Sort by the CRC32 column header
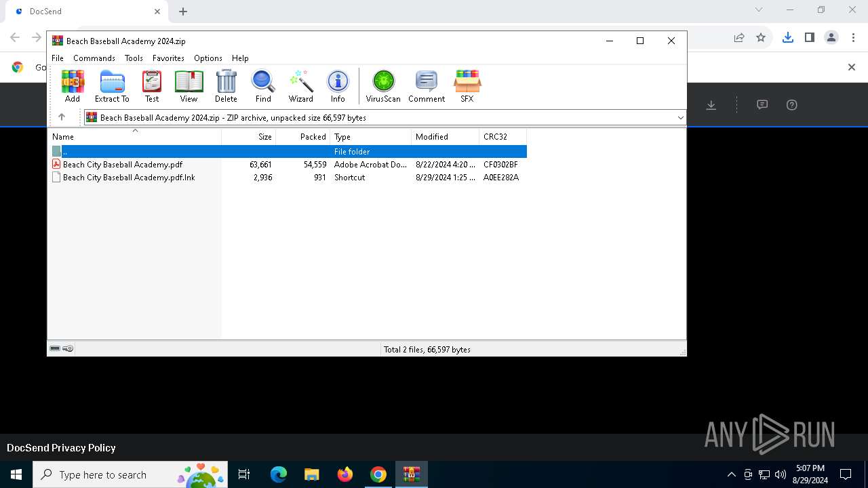The height and width of the screenshot is (488, 868). click(x=502, y=137)
